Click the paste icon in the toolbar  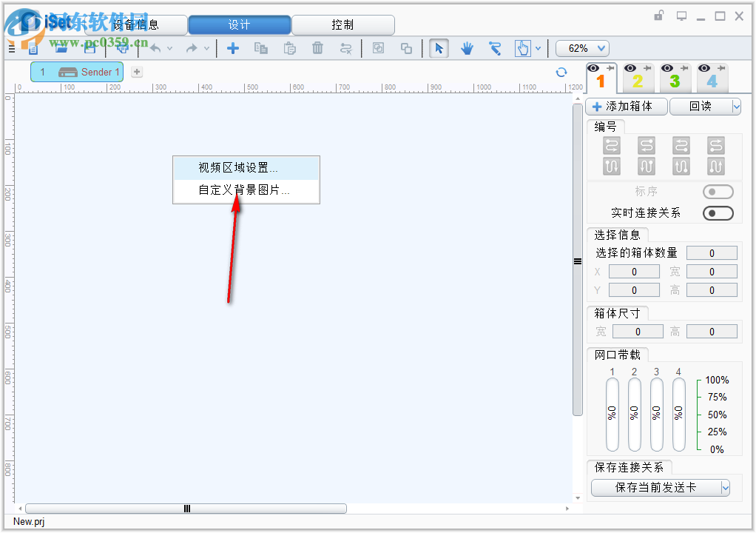click(x=289, y=48)
